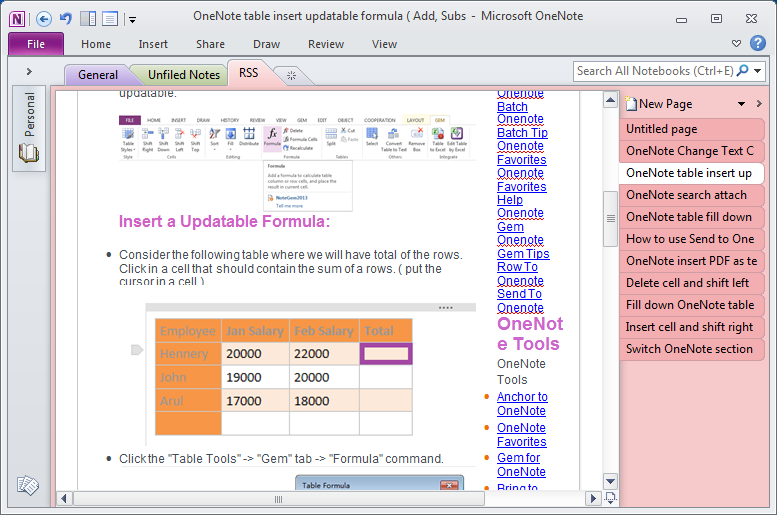Open the OneNote table fill down page
Image resolution: width=777 pixels, height=515 pixels.
click(691, 217)
